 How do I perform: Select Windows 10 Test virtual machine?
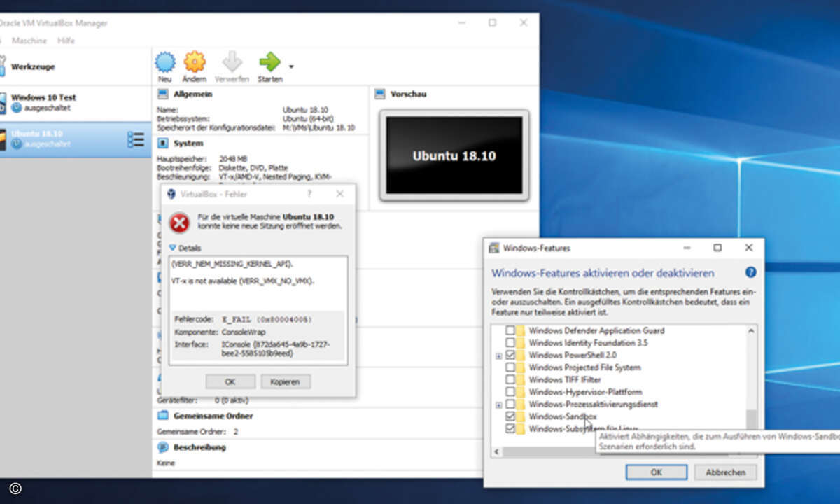(x=76, y=102)
